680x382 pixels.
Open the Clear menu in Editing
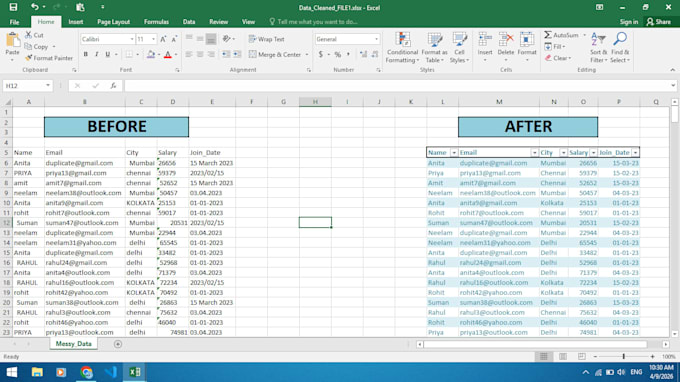(x=558, y=58)
